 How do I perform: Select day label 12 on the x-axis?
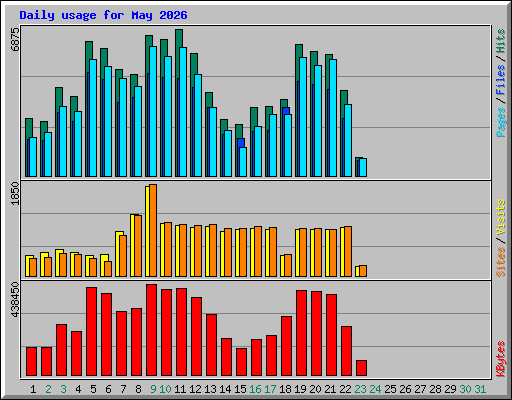click(x=195, y=389)
